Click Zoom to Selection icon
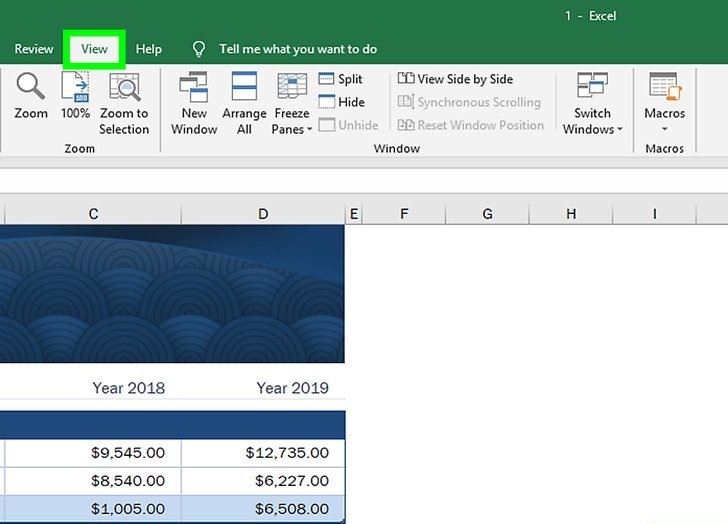728x524 pixels. [124, 87]
